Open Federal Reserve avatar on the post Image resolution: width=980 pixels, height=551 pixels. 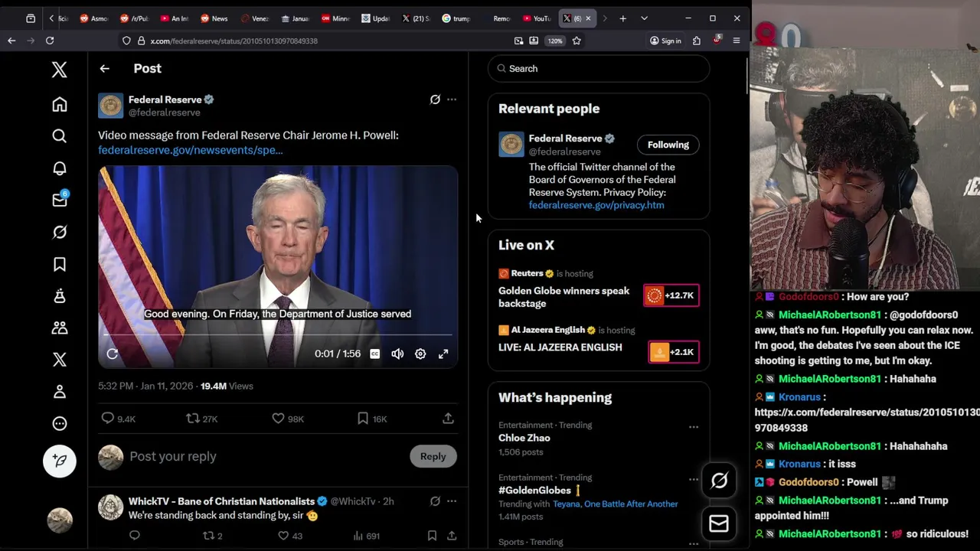coord(110,106)
